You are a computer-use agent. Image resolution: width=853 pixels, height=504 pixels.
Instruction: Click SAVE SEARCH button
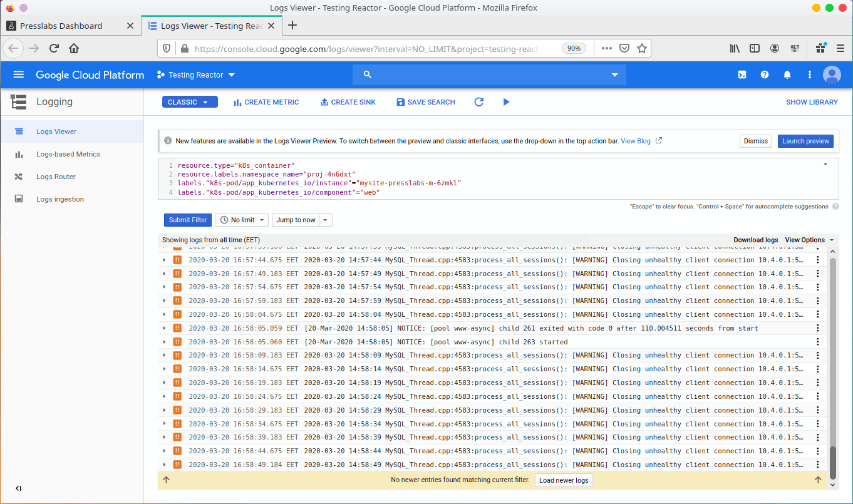[426, 102]
